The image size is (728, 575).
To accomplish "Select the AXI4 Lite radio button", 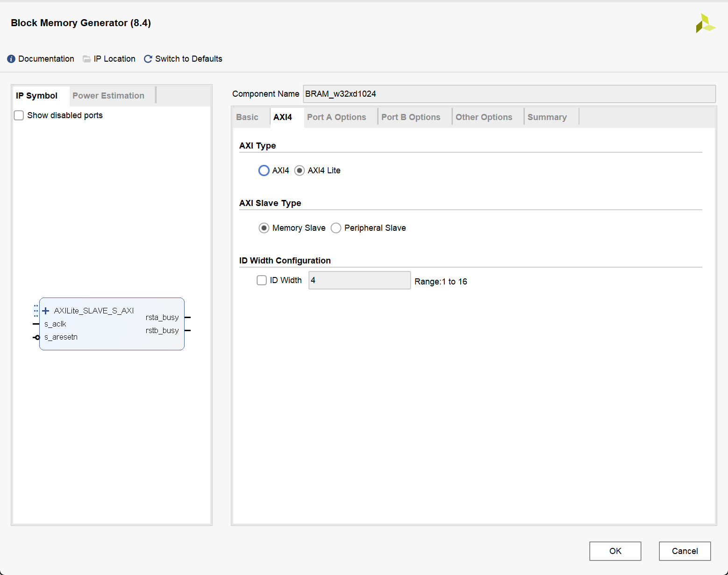I will pyautogui.click(x=300, y=170).
